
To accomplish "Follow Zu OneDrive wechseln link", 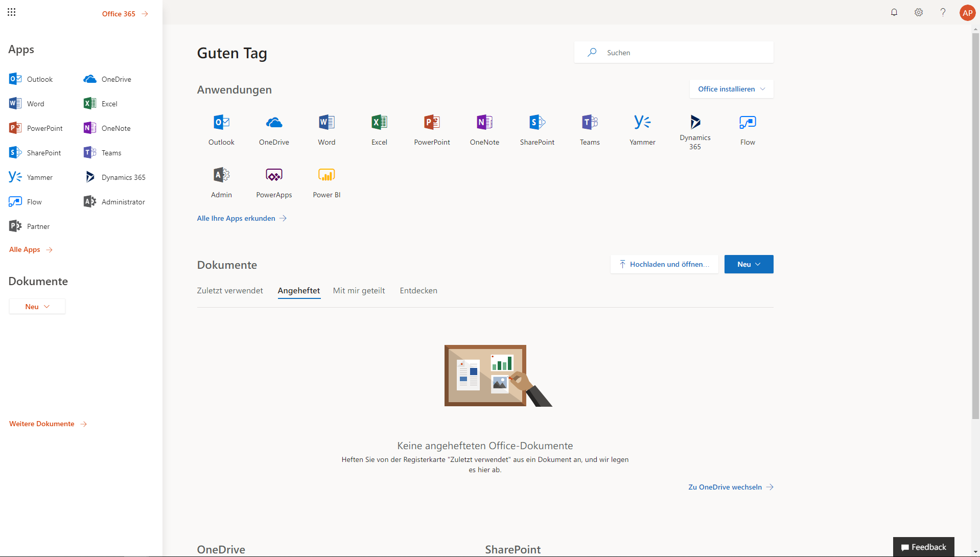I will pyautogui.click(x=731, y=487).
